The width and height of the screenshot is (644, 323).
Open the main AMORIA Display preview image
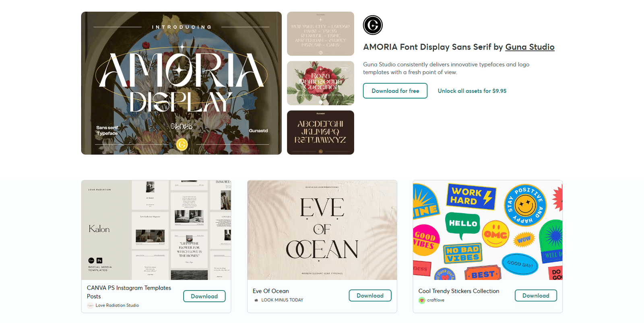[182, 83]
